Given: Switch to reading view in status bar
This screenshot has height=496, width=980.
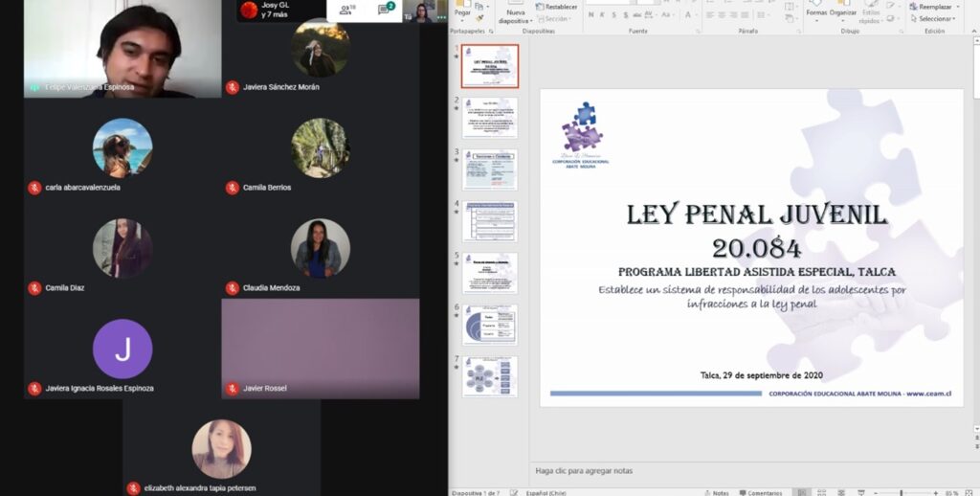Looking at the screenshot, I should pos(839,492).
